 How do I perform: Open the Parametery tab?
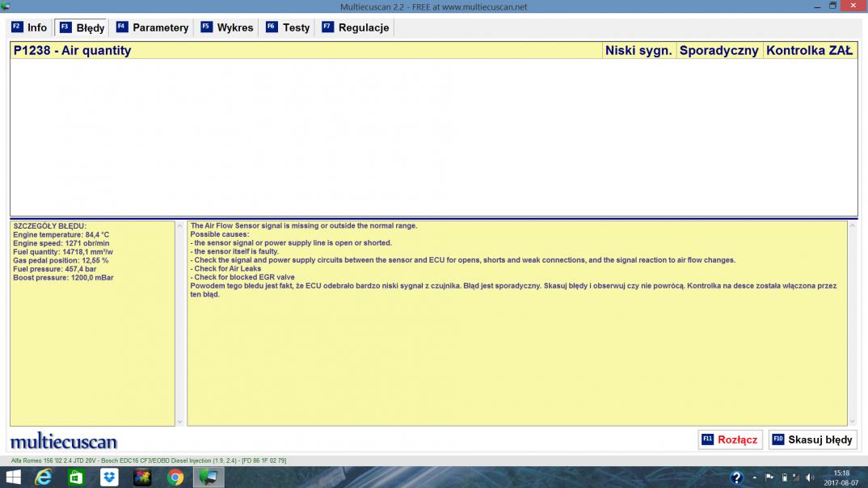(153, 27)
